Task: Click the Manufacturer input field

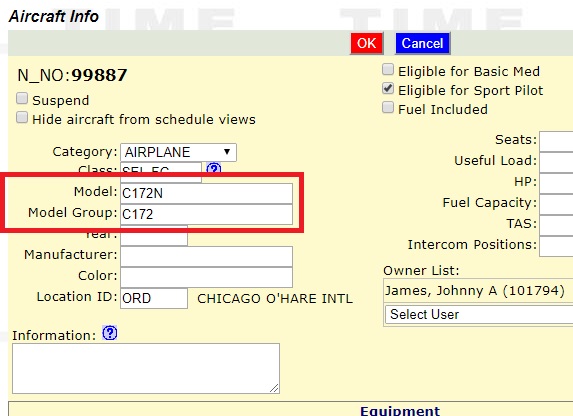Action: point(206,256)
